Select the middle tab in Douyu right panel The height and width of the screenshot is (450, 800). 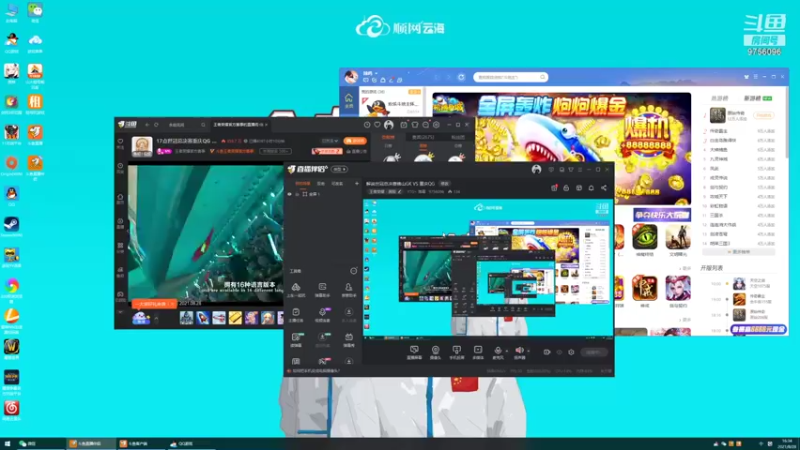point(423,137)
